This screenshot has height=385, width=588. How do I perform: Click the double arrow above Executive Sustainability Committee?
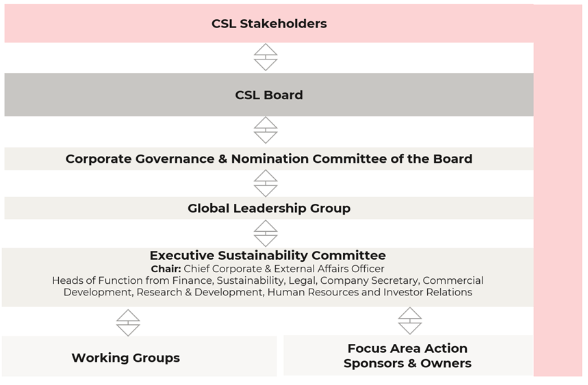pyautogui.click(x=266, y=233)
